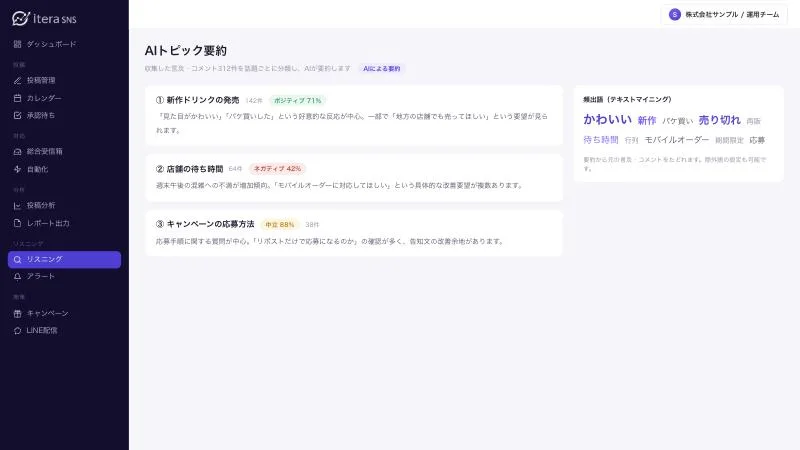Open the LINE配信 menu item
This screenshot has width=800, height=450.
coord(64,331)
